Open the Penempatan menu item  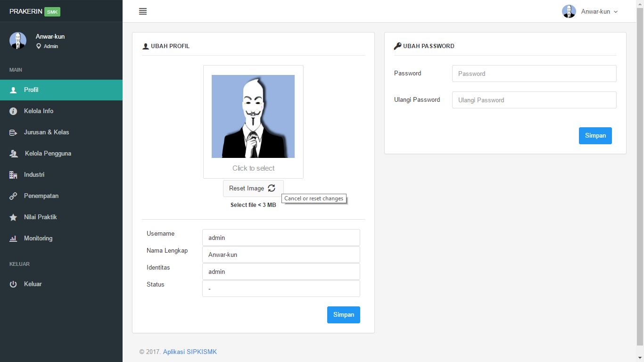[x=61, y=196]
